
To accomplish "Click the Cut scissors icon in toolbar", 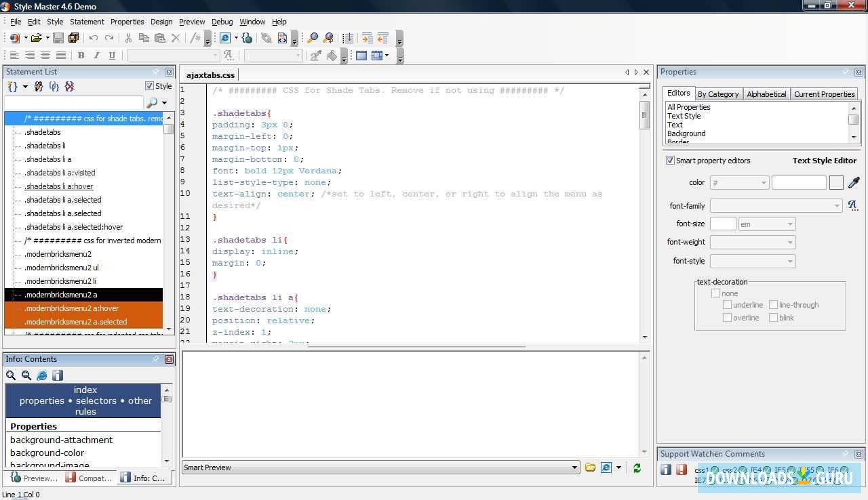I will [x=128, y=39].
